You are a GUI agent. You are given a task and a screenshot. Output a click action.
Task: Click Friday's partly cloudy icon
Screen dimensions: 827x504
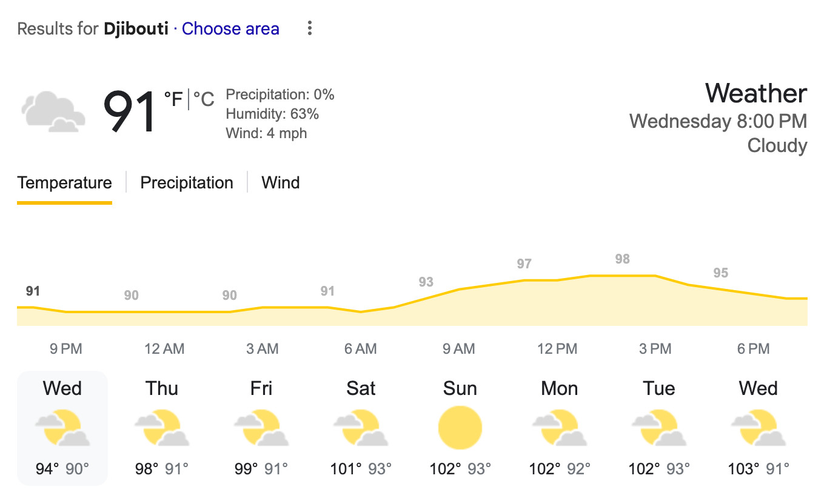(x=261, y=428)
